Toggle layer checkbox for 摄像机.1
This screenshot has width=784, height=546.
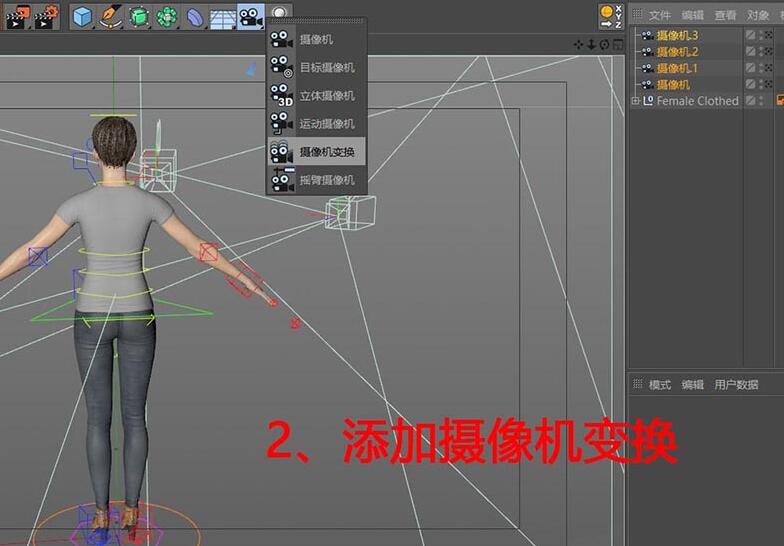[750, 68]
